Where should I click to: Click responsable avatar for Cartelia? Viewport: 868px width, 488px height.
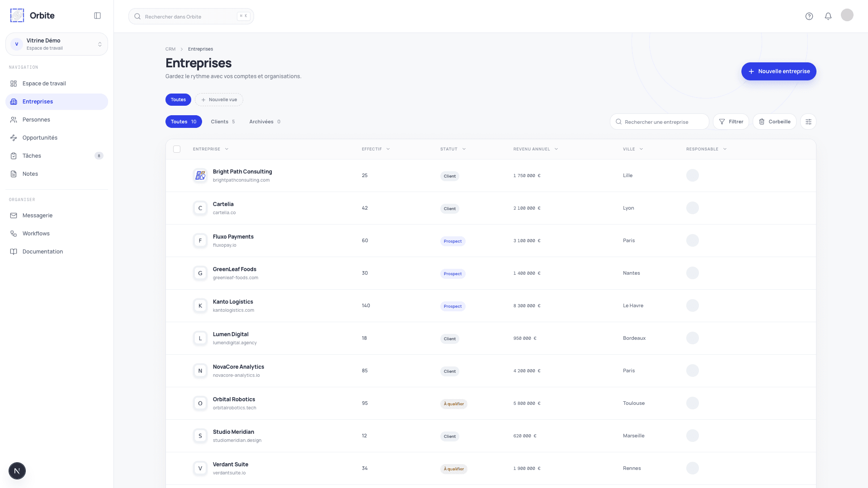(x=693, y=208)
